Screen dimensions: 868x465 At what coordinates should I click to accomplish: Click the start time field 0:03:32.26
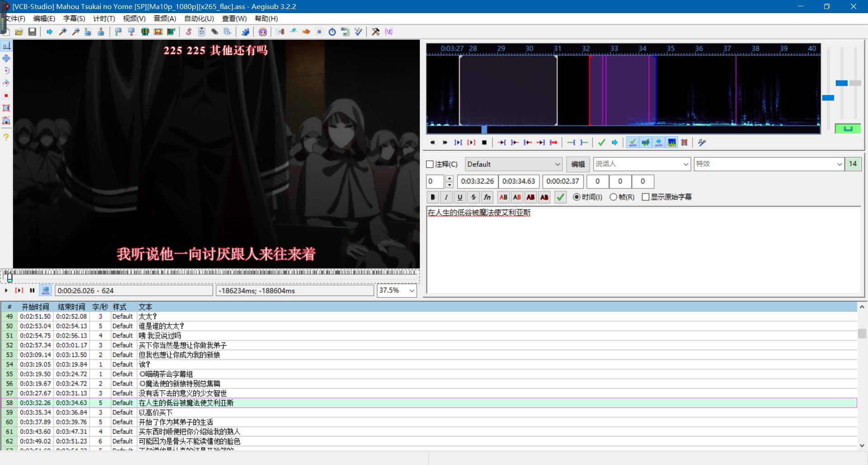pyautogui.click(x=477, y=181)
